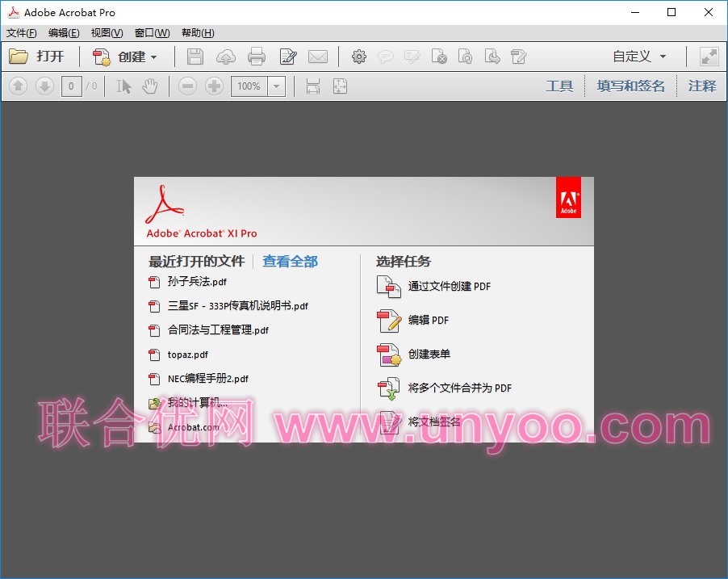Click the fit width scrolling icon
The image size is (728, 579).
click(x=313, y=86)
